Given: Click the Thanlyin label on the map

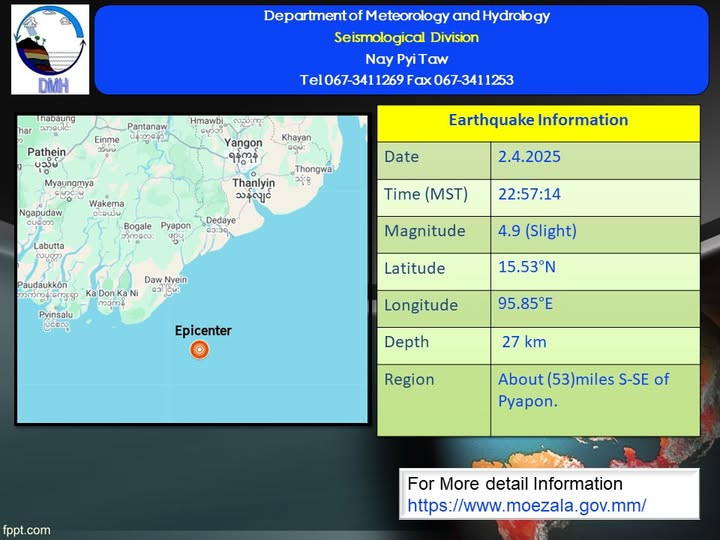Looking at the screenshot, I should pyautogui.click(x=252, y=184).
